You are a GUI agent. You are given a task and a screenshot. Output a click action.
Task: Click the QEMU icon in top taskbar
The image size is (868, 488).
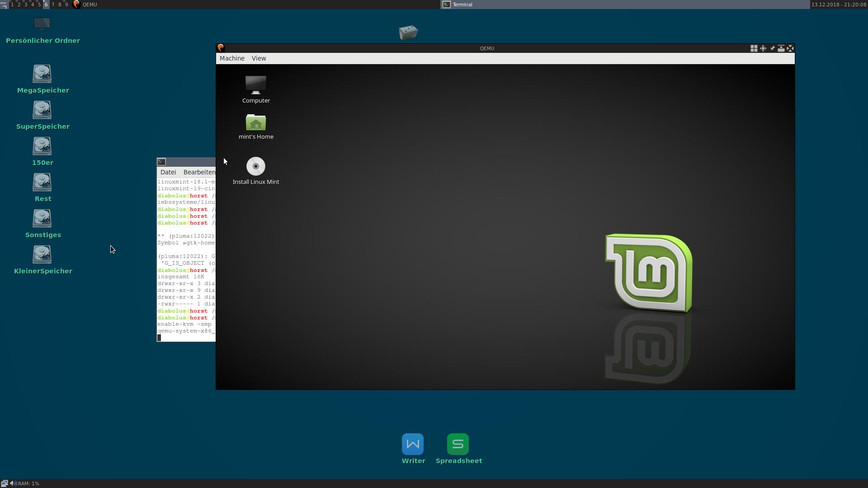click(x=76, y=5)
